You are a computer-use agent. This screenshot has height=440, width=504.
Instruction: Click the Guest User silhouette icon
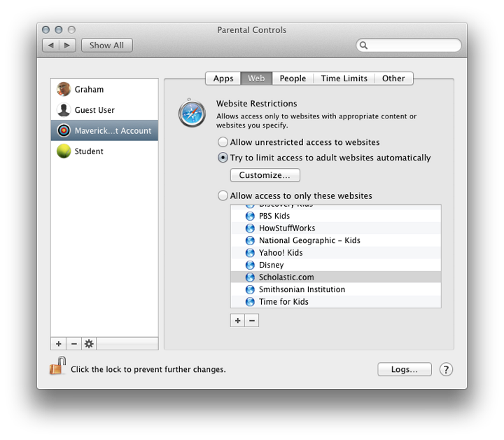click(x=64, y=110)
